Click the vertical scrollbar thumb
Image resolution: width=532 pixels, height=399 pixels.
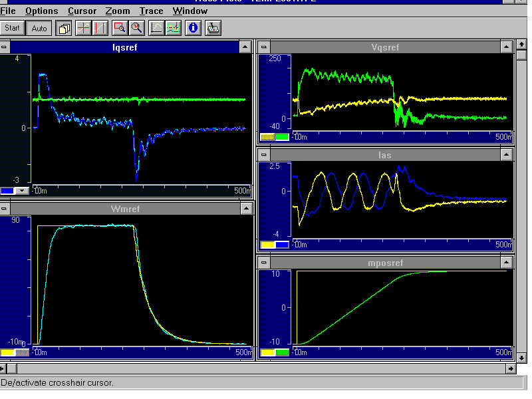[521, 55]
